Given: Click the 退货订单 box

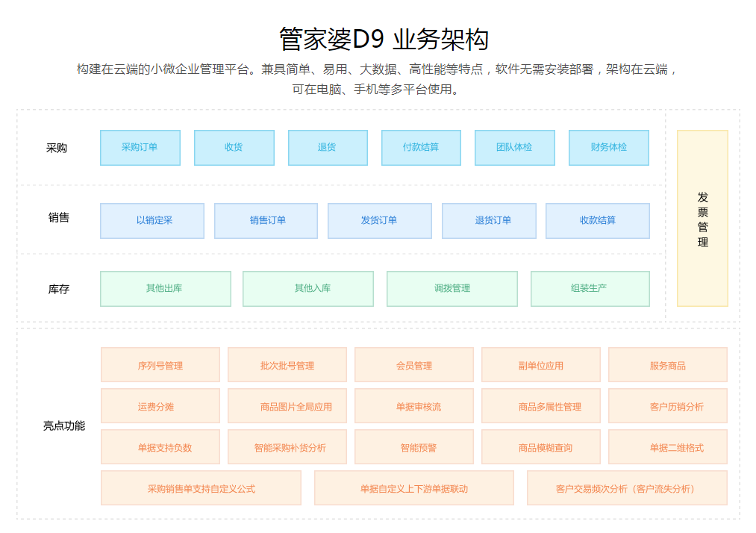Looking at the screenshot, I should point(489,221).
